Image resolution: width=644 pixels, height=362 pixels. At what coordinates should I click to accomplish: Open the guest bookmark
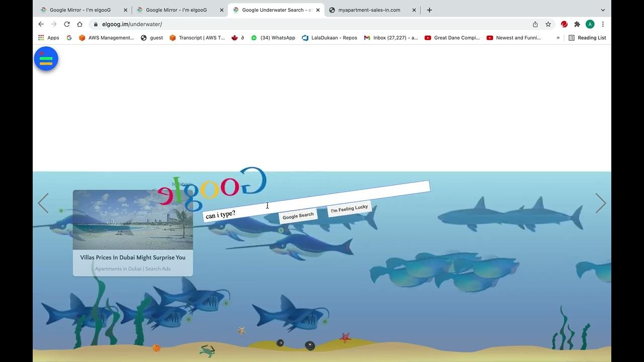[x=152, y=38]
